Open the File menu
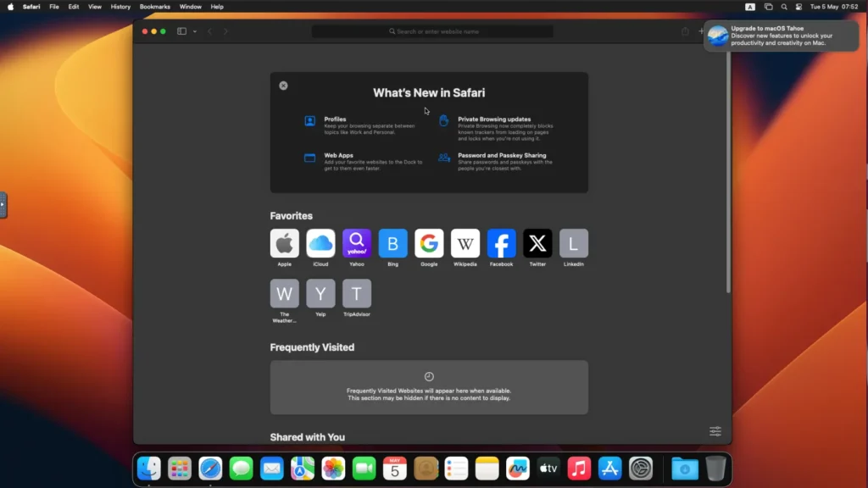 click(53, 7)
